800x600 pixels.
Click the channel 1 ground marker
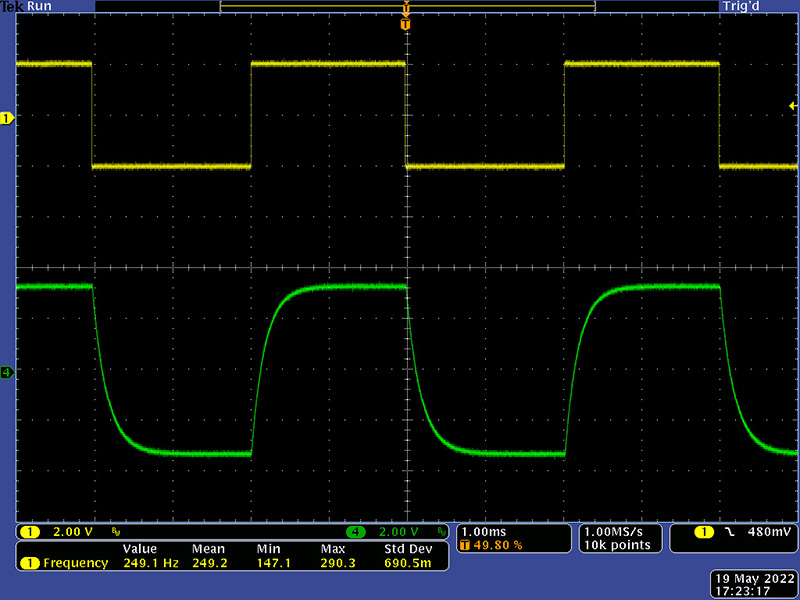coord(6,119)
